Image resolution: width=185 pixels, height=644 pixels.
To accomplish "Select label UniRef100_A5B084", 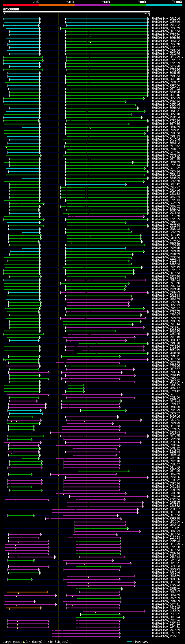I will point(166,118).
